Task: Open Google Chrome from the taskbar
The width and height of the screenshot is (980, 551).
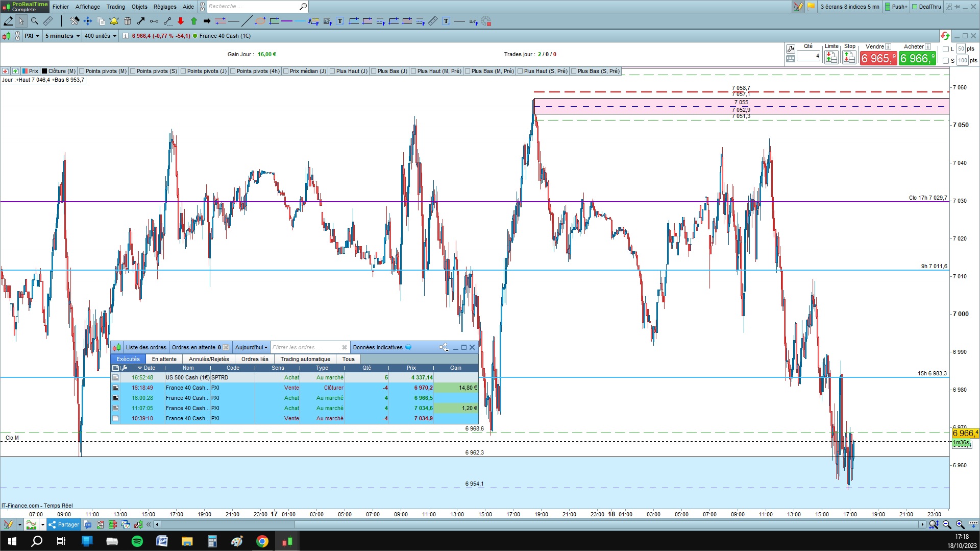Action: tap(262, 541)
